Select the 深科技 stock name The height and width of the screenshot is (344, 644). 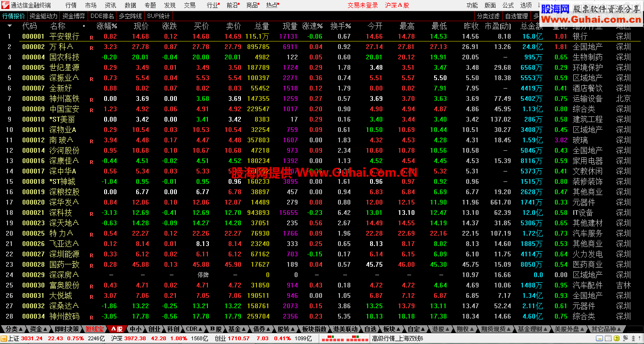[x=60, y=213]
